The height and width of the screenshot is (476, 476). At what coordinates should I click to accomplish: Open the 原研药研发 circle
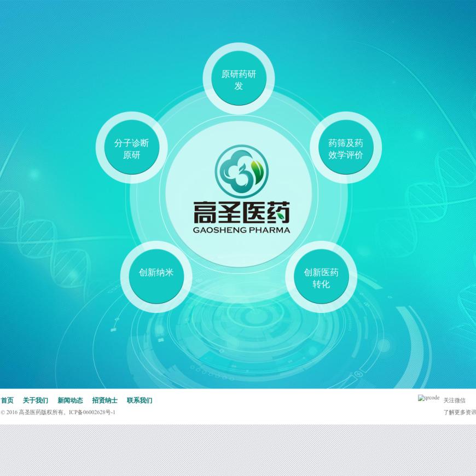[239, 79]
